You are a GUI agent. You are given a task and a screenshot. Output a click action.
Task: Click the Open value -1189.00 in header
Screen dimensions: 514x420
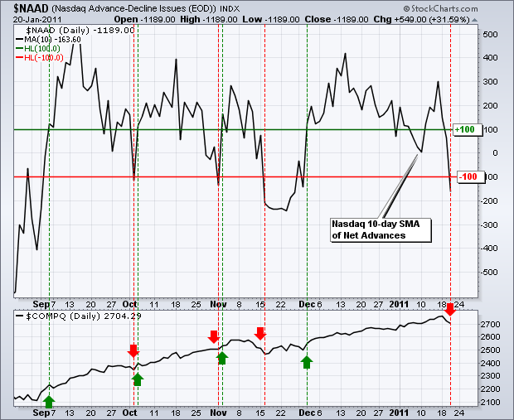(159, 20)
